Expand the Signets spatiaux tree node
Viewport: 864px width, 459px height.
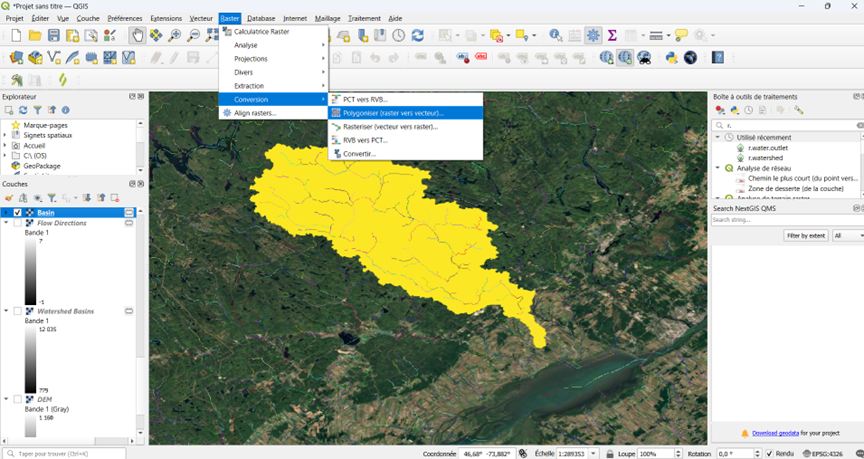pyautogui.click(x=5, y=134)
